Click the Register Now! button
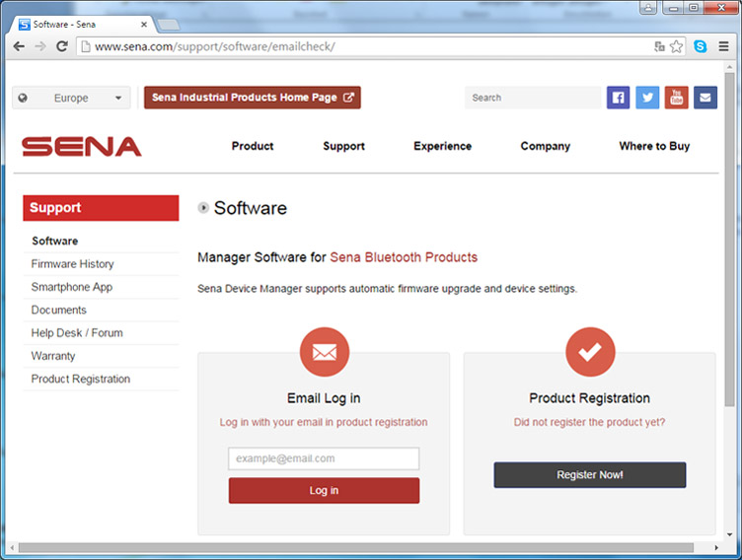The image size is (742, 560). (x=590, y=475)
